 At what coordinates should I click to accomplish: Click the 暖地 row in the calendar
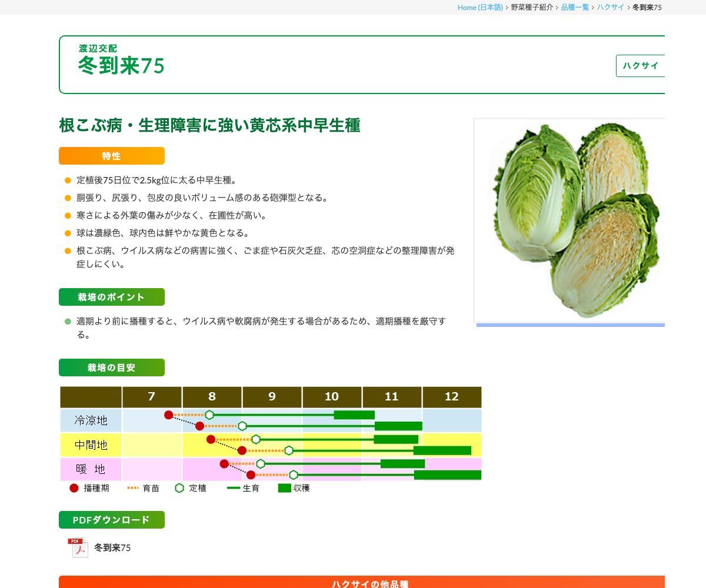90,469
